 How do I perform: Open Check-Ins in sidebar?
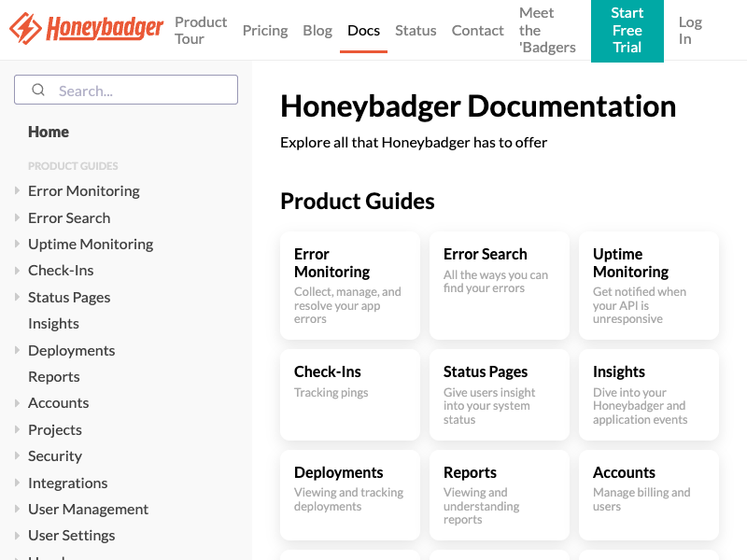point(61,271)
